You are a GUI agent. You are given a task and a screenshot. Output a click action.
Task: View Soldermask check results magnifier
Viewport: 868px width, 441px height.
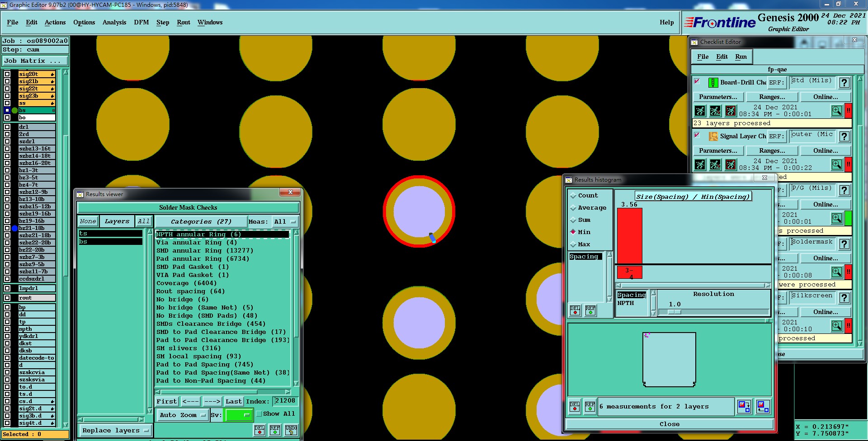[837, 272]
